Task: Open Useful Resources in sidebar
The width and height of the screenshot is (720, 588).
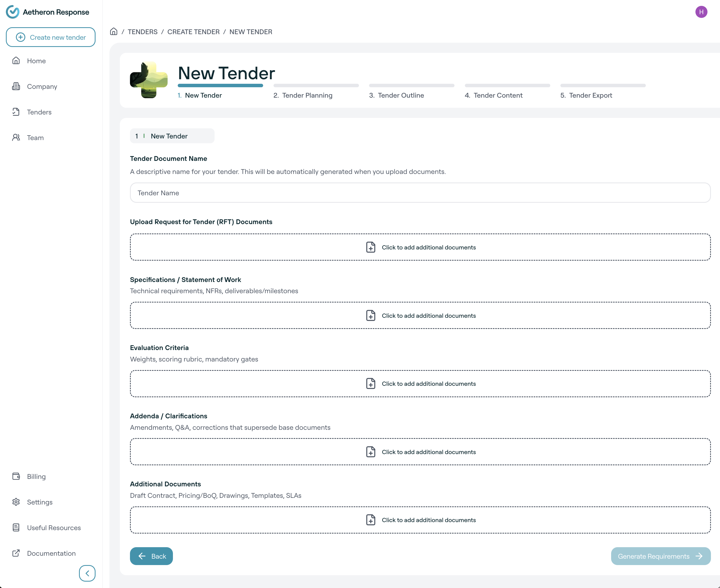Action: (54, 527)
